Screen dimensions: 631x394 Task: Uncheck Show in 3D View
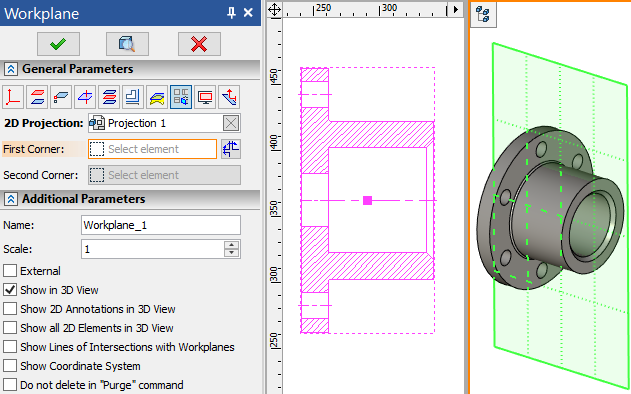(x=10, y=290)
